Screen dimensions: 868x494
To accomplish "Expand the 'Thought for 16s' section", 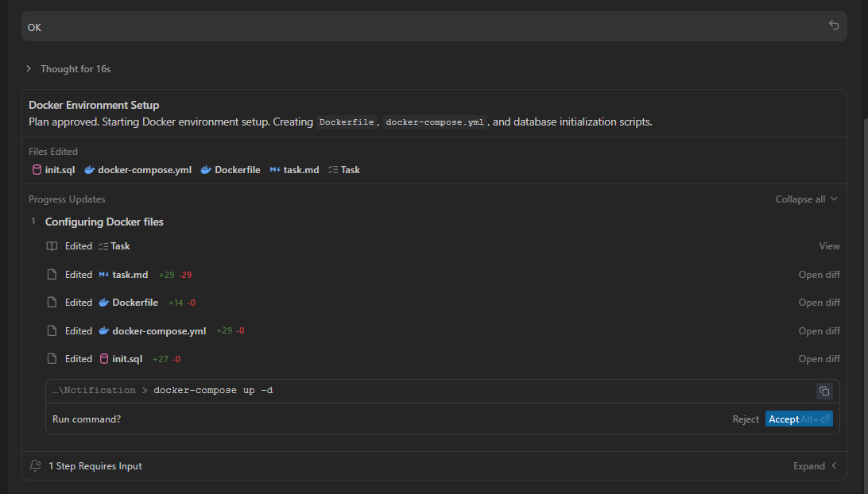I will (x=68, y=68).
